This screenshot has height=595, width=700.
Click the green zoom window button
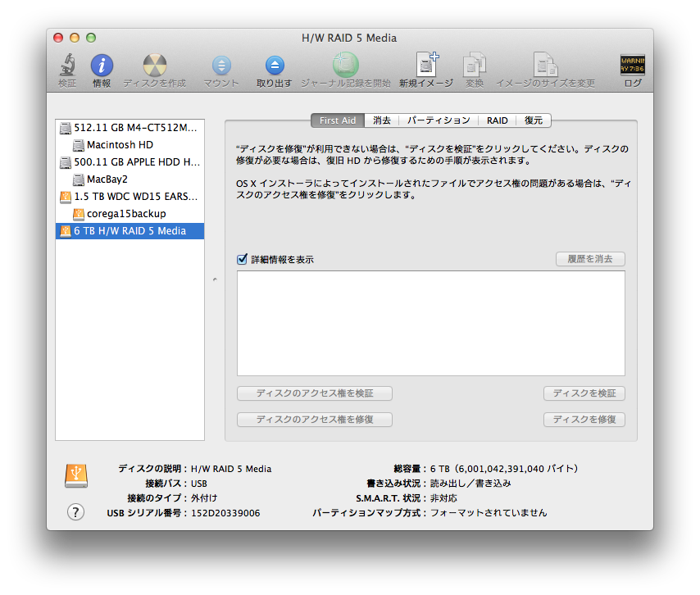pos(91,38)
